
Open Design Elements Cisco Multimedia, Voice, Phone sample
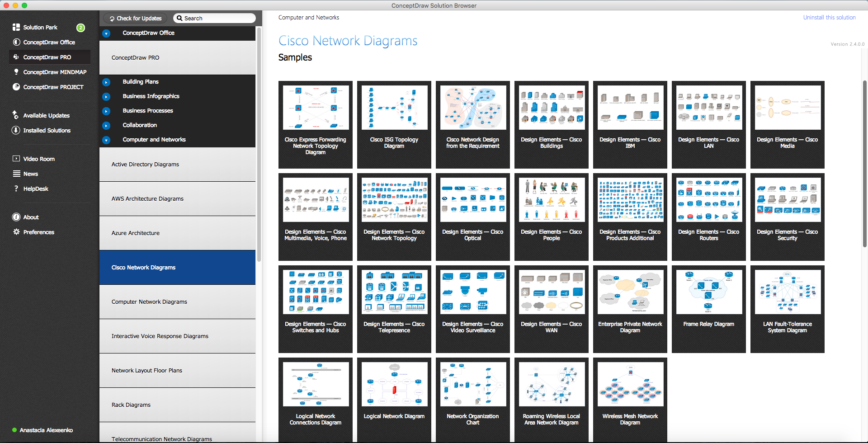316,217
